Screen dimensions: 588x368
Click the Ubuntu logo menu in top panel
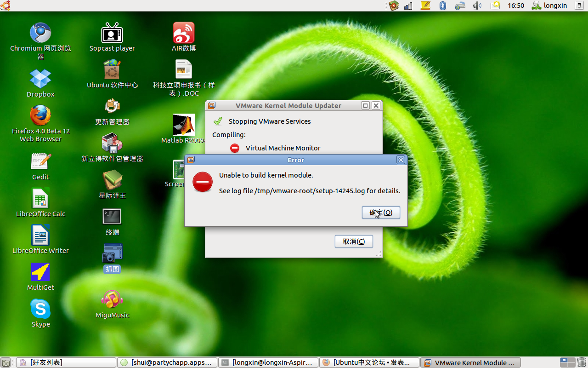click(x=6, y=6)
